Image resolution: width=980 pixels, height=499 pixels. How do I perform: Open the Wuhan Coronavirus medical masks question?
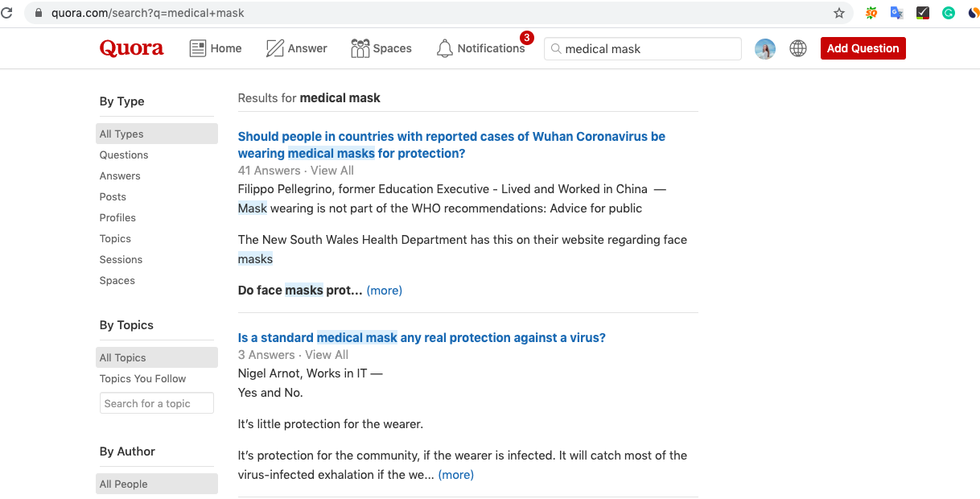[451, 145]
